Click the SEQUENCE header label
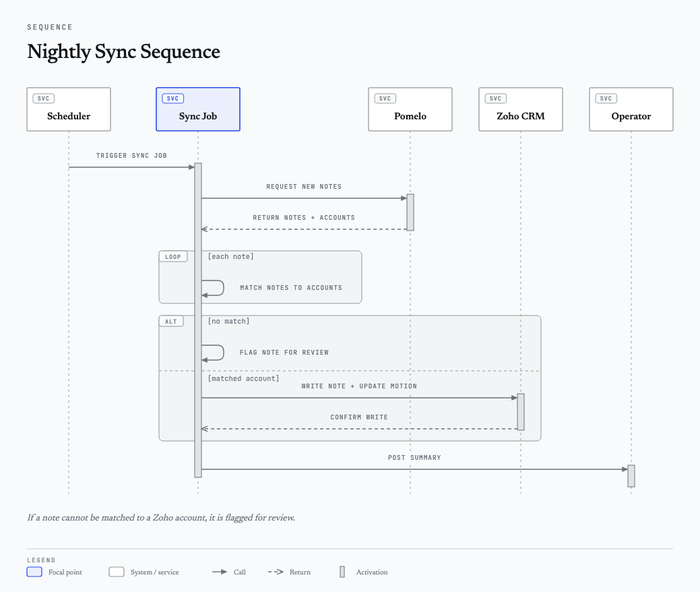The image size is (700, 592). tap(50, 27)
